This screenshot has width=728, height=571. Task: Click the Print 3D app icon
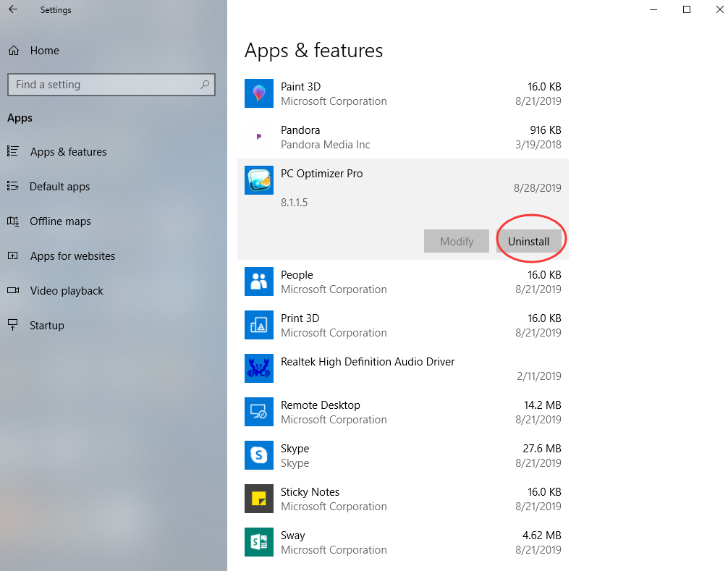pos(259,325)
